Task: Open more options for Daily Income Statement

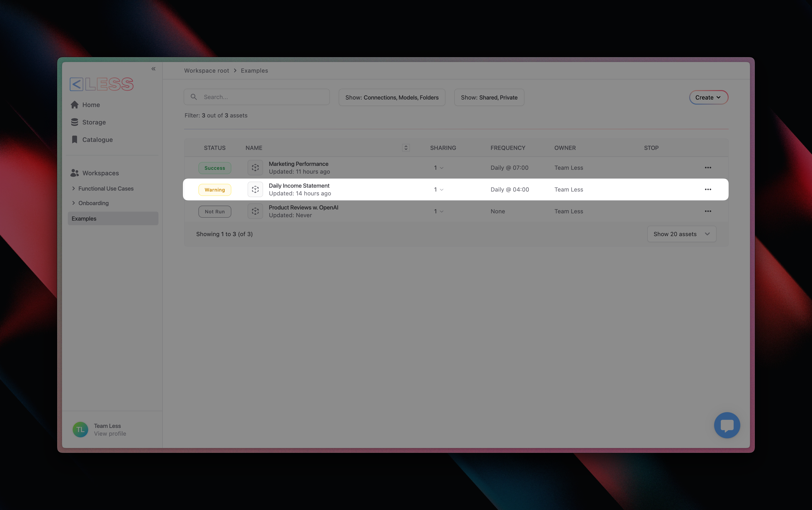Action: click(x=708, y=189)
